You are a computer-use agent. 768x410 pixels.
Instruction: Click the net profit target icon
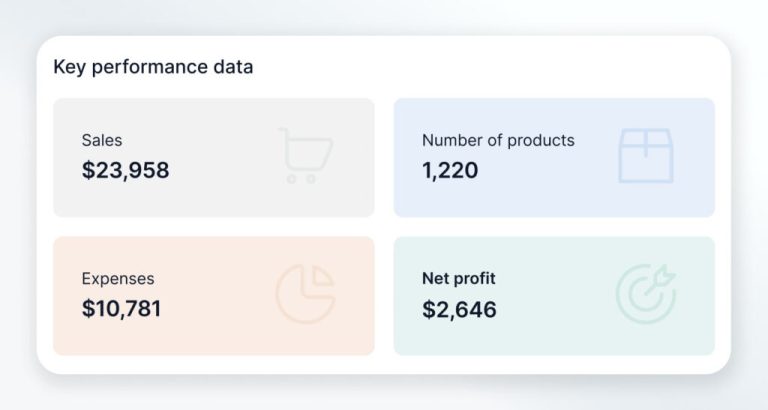point(645,294)
